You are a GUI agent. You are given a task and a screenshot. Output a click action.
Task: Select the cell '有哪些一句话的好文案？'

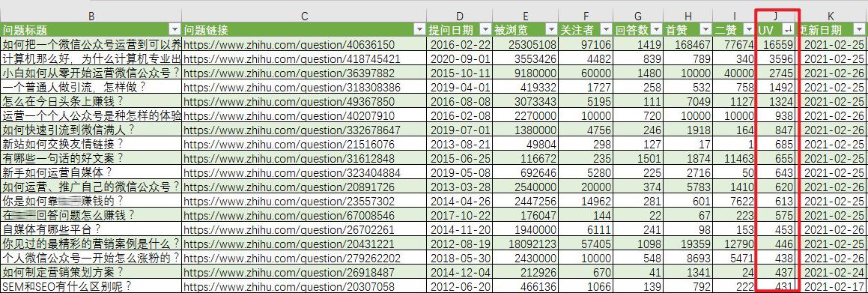click(x=91, y=159)
